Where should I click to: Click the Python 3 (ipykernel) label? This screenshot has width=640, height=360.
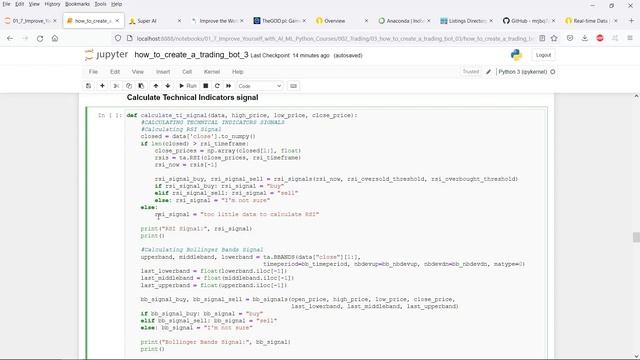(522, 72)
